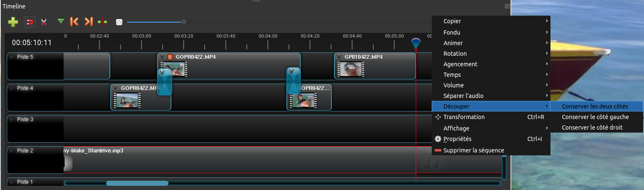
Task: Open the Piste 3 track menu arrow
Action: point(11,119)
